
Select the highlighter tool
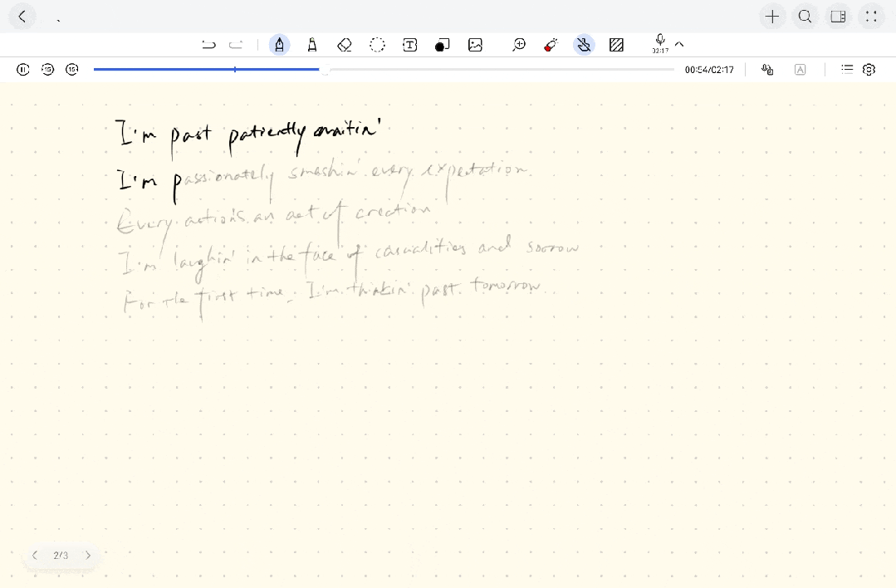tap(312, 45)
